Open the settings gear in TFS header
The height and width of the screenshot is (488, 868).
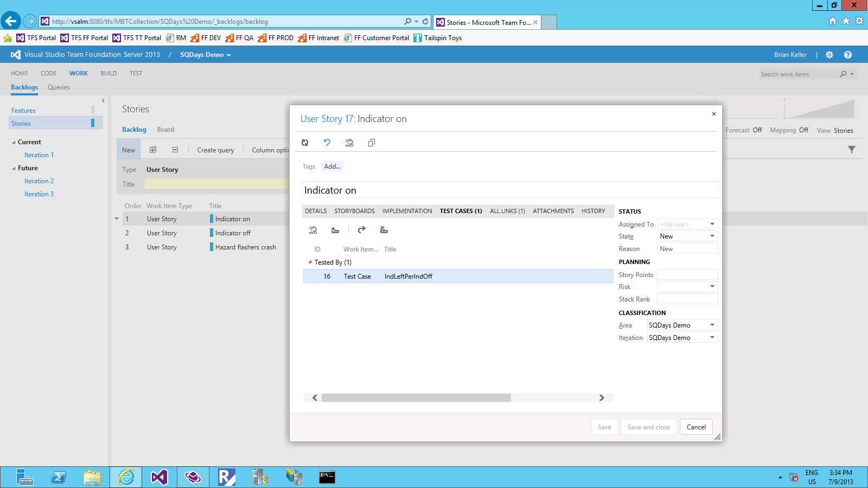[x=829, y=55]
